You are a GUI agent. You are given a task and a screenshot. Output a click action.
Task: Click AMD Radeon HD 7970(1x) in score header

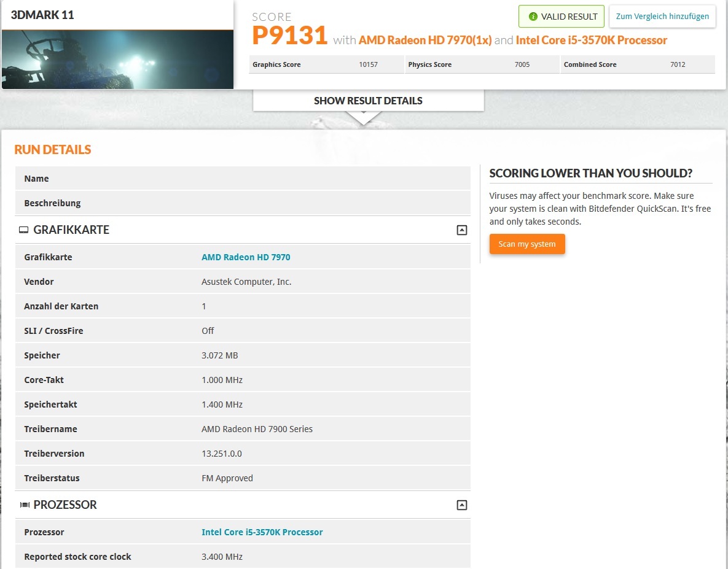(x=425, y=41)
